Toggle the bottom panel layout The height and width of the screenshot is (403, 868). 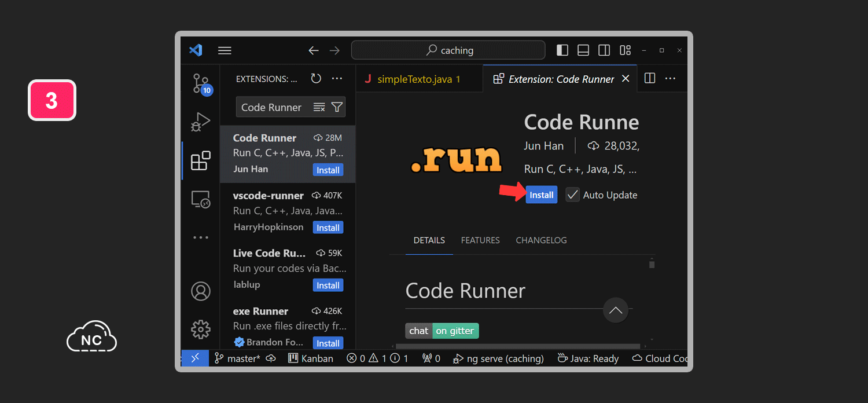click(x=583, y=50)
